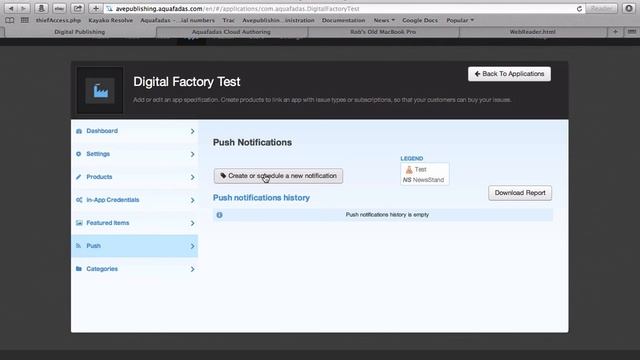Go forward with the browser forward arrow
The height and width of the screenshot is (360, 640).
tap(23, 8)
